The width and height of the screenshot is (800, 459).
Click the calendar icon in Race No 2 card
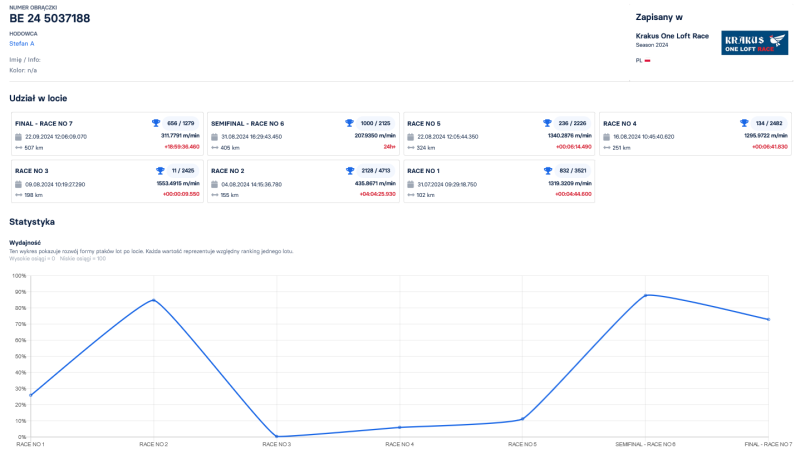[x=214, y=184]
